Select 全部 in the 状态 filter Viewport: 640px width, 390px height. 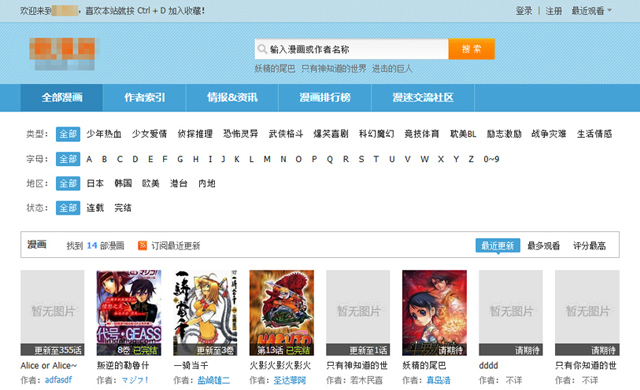68,208
